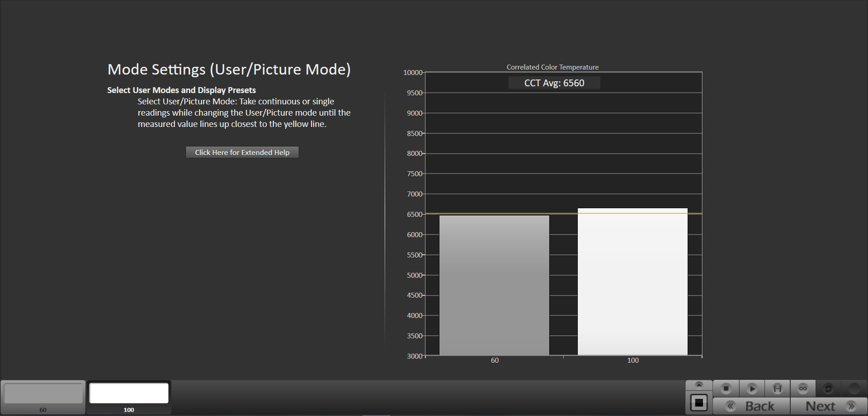Click the 3000 axis label

(x=414, y=356)
